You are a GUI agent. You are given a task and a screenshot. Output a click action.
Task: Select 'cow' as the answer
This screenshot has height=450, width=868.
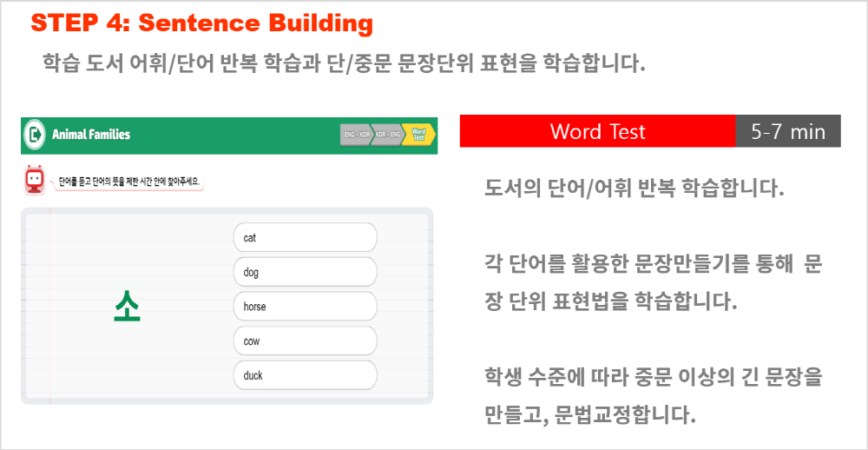point(306,341)
